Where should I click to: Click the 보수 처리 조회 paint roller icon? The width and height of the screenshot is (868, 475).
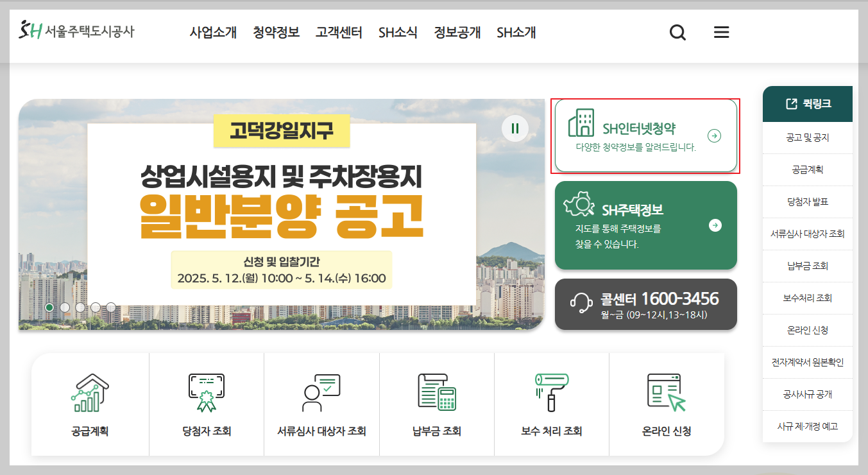(x=552, y=393)
